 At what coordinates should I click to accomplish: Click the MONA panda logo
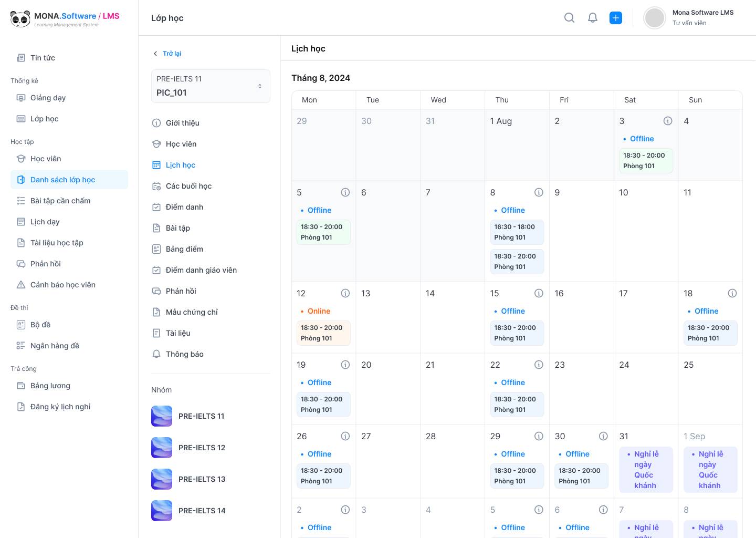point(20,19)
